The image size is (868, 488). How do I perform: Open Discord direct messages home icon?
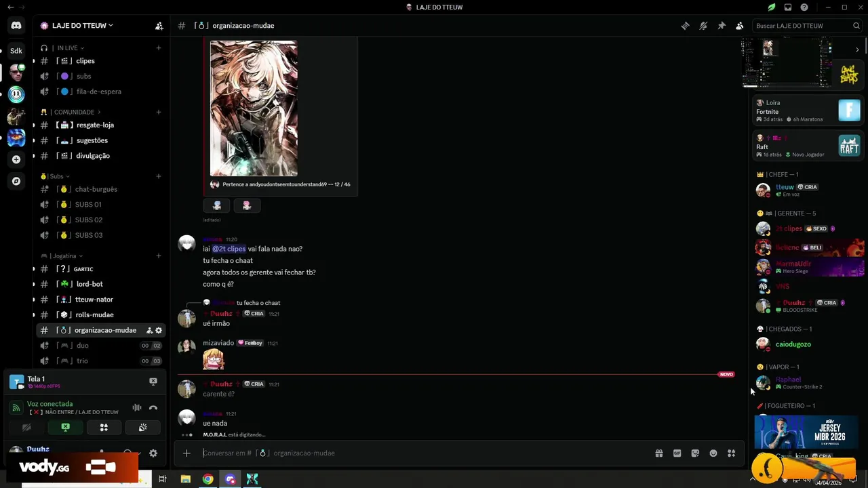[16, 26]
